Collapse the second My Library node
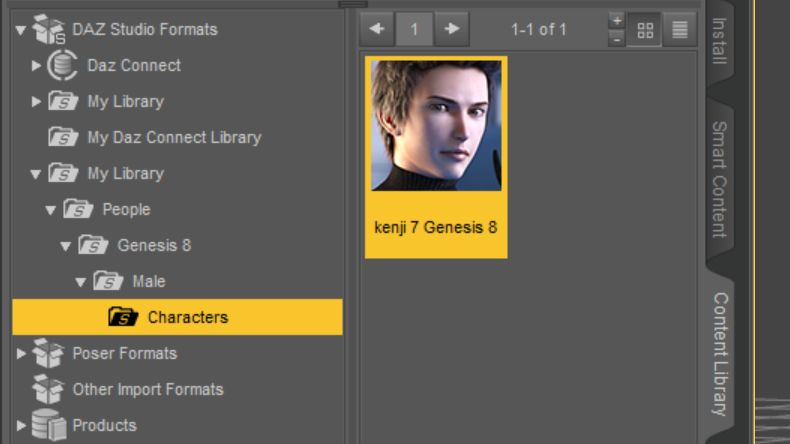Screen dimensions: 790x444 [x=36, y=174]
